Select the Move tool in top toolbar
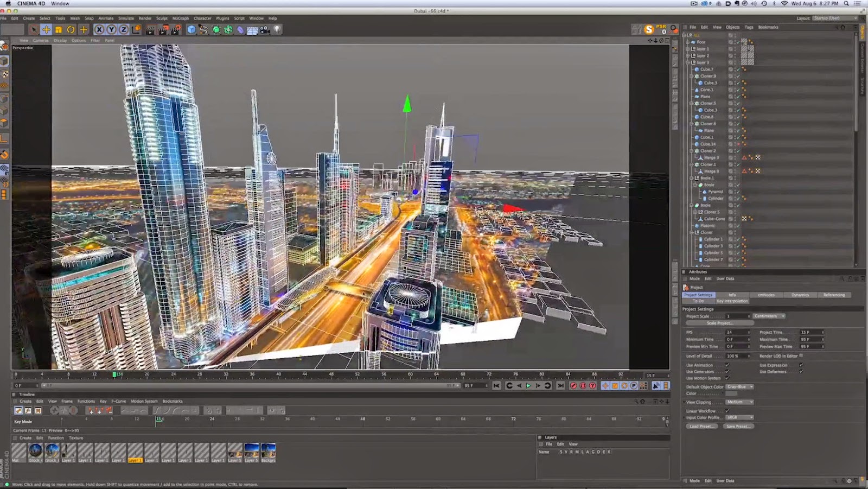 46,30
